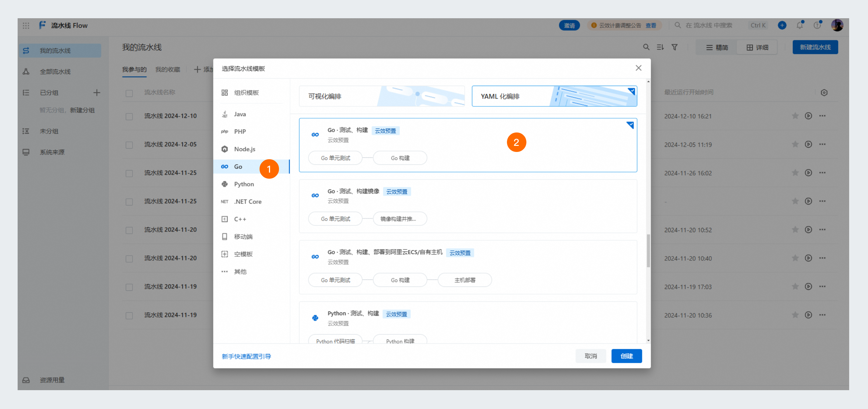
Task: Star the pipeline row 2024-11-19 17:03
Action: point(795,287)
